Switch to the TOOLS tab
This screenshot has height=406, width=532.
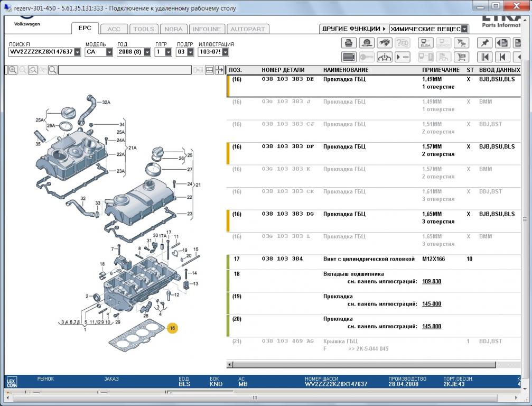144,29
